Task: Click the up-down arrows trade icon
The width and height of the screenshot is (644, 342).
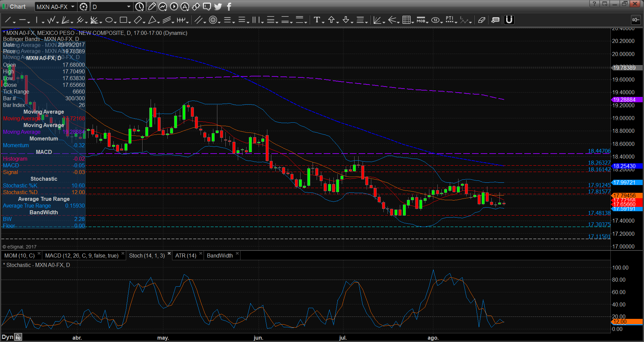Action: pyautogui.click(x=196, y=7)
